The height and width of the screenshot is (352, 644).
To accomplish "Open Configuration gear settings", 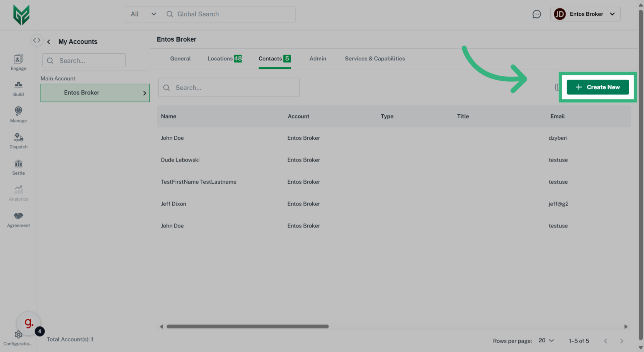I will (18, 335).
